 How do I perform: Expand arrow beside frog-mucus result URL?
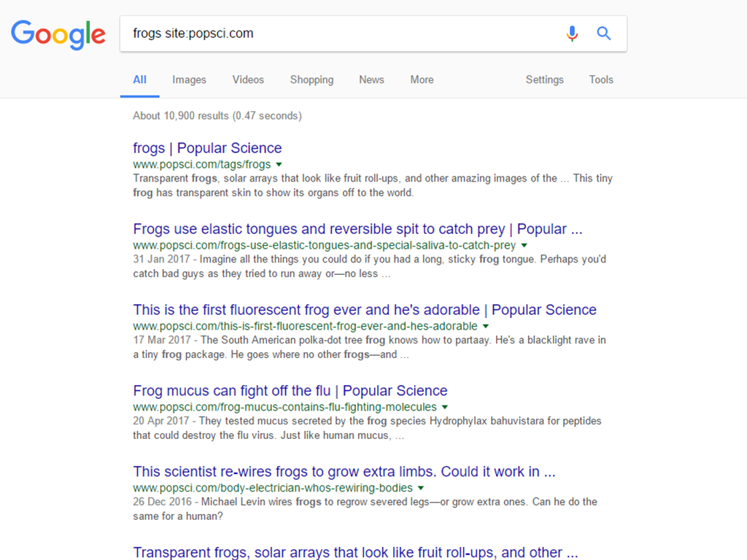coord(445,408)
